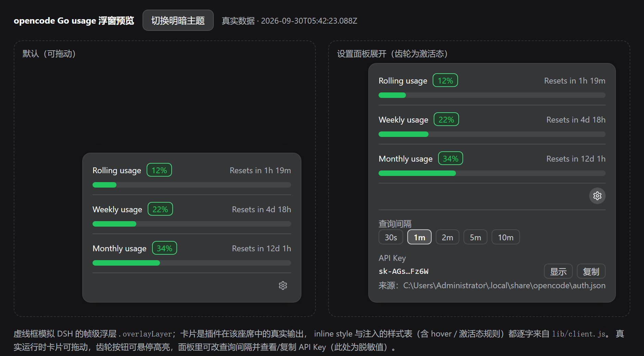Copy the API key with 复制
This screenshot has height=356, width=644.
pyautogui.click(x=591, y=271)
